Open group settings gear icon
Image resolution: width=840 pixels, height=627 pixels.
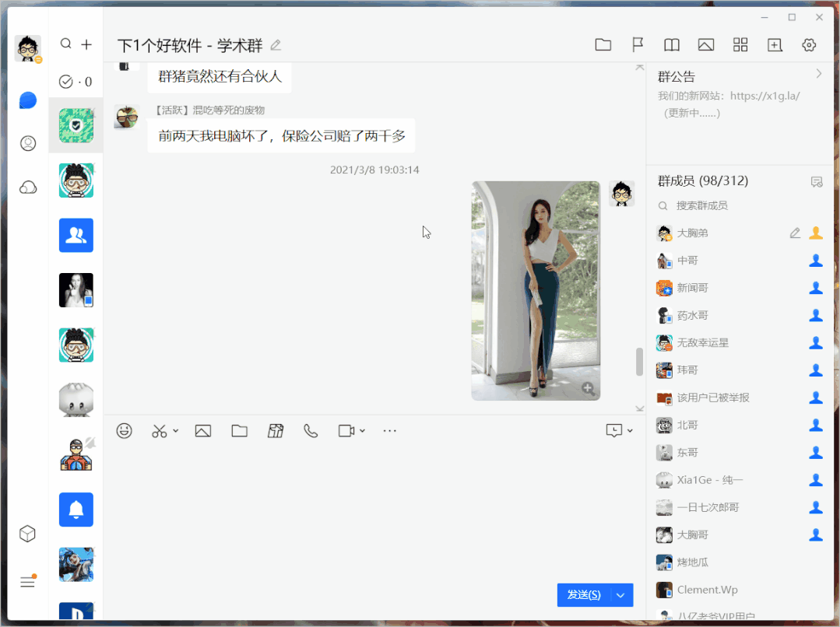click(x=809, y=45)
